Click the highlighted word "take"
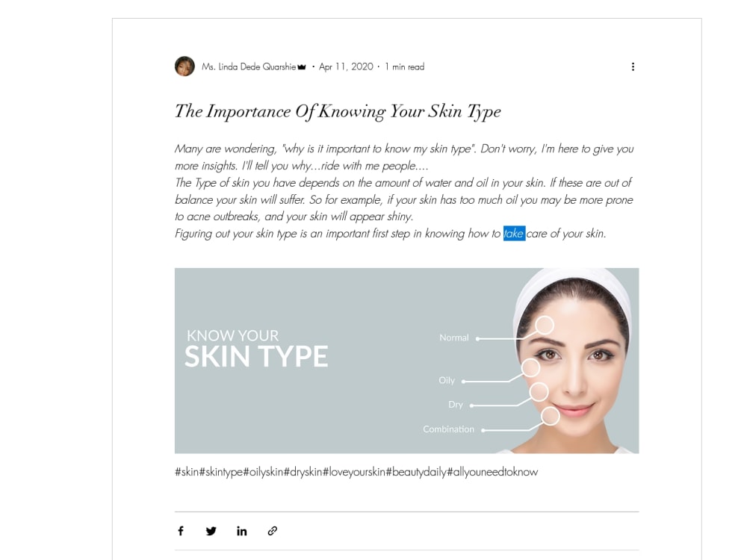 (514, 233)
